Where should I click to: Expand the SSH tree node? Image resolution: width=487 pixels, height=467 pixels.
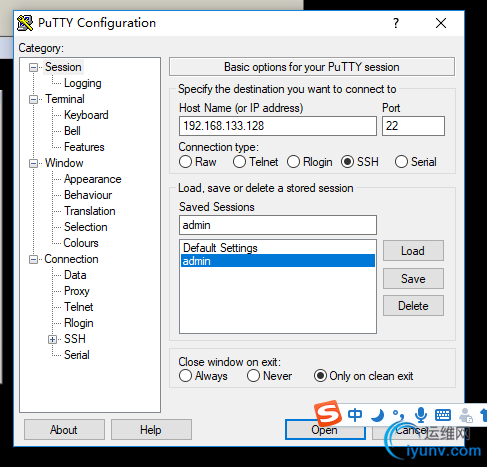(52, 339)
